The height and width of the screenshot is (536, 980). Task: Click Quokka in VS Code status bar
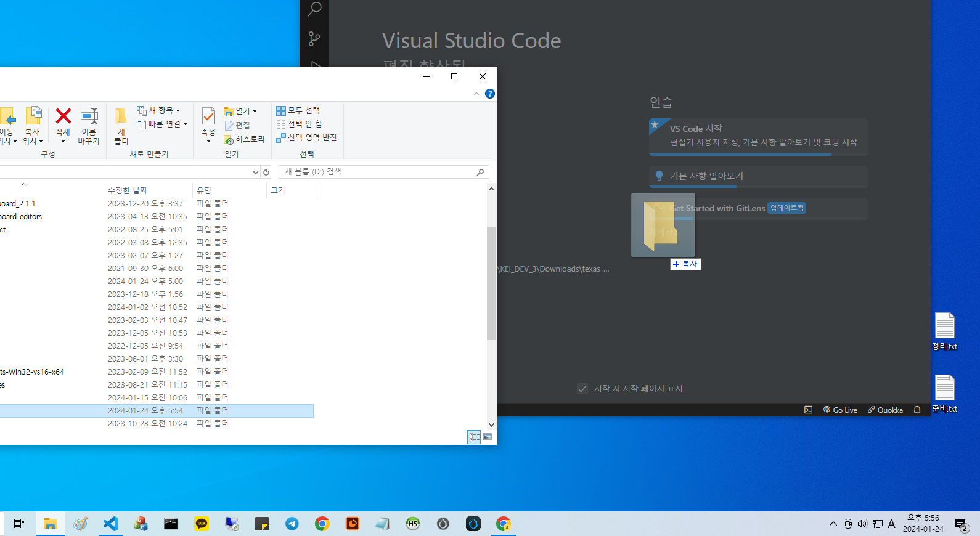(x=885, y=410)
